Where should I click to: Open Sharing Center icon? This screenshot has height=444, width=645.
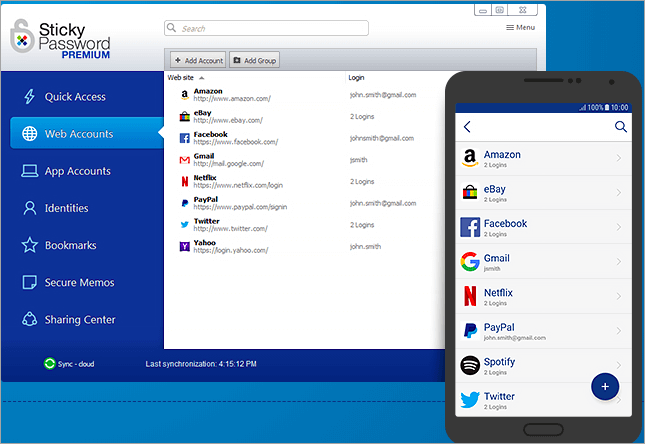tap(29, 319)
